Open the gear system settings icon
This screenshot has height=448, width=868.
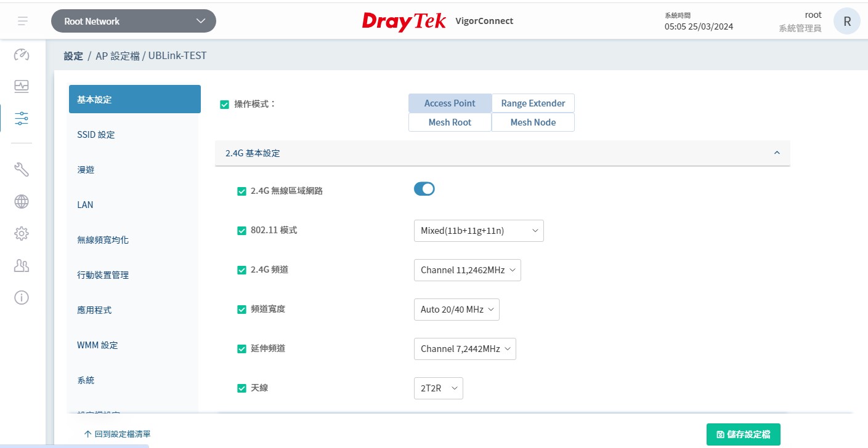22,233
